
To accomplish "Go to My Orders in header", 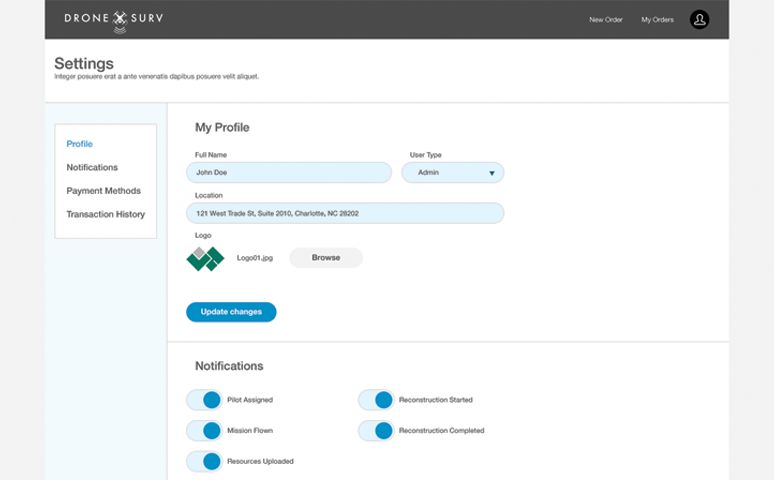I will 657,20.
